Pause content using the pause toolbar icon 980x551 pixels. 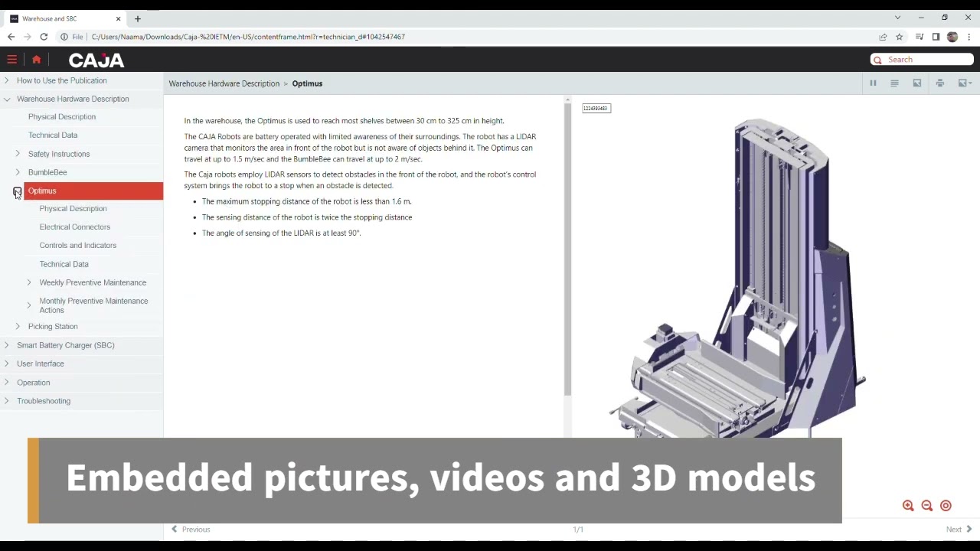pos(873,83)
